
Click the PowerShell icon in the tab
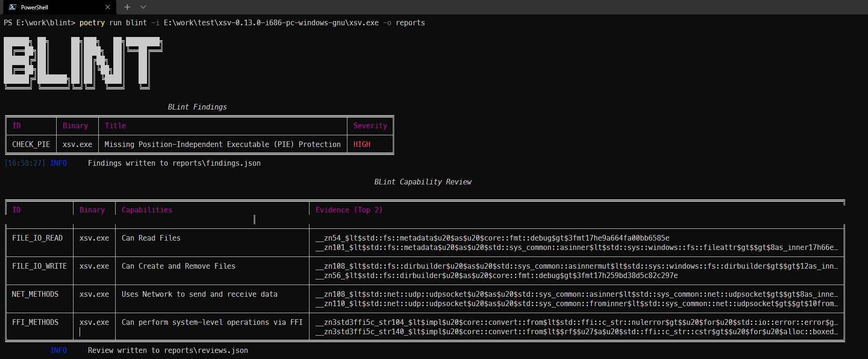click(13, 7)
